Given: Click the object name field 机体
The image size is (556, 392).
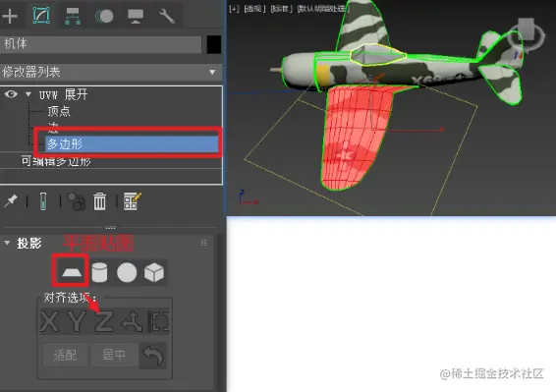Looking at the screenshot, I should click(x=101, y=44).
